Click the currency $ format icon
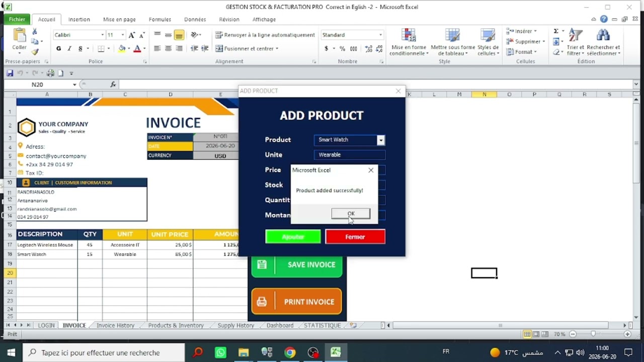The image size is (644, 362). pos(326,49)
